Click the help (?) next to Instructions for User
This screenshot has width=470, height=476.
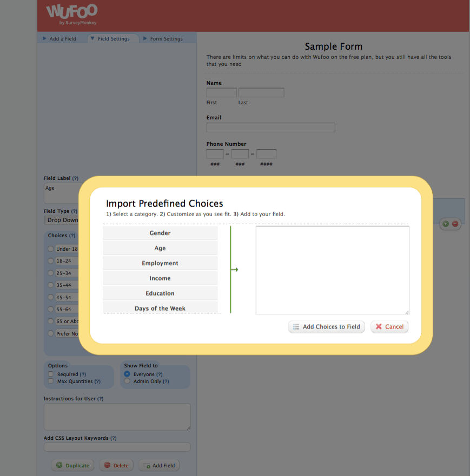[x=101, y=399]
